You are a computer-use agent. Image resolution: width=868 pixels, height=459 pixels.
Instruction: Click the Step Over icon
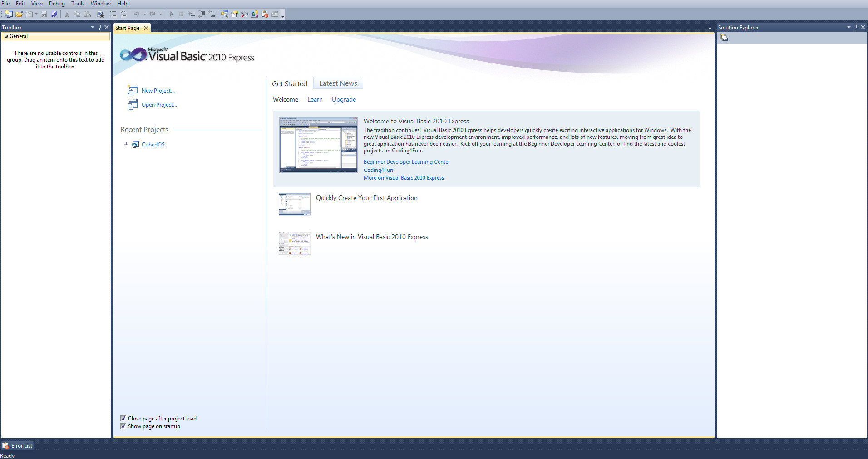[x=202, y=14]
